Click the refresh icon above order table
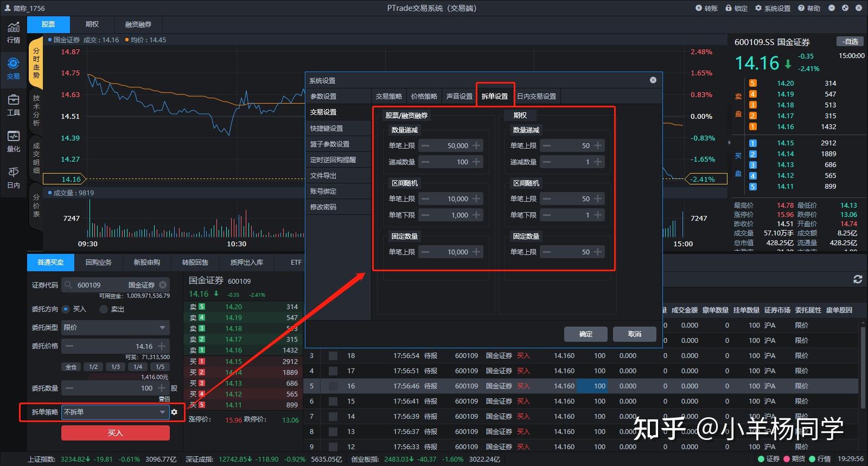The height and width of the screenshot is (466, 868). pos(858,279)
